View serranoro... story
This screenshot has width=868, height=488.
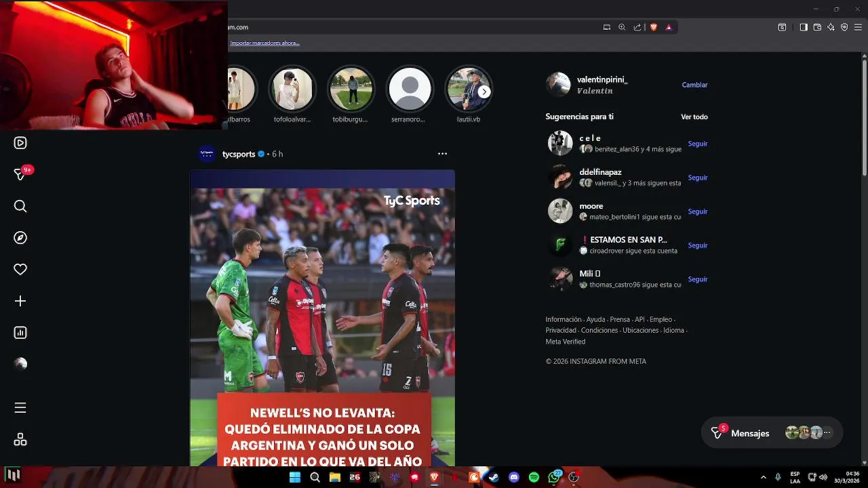410,89
